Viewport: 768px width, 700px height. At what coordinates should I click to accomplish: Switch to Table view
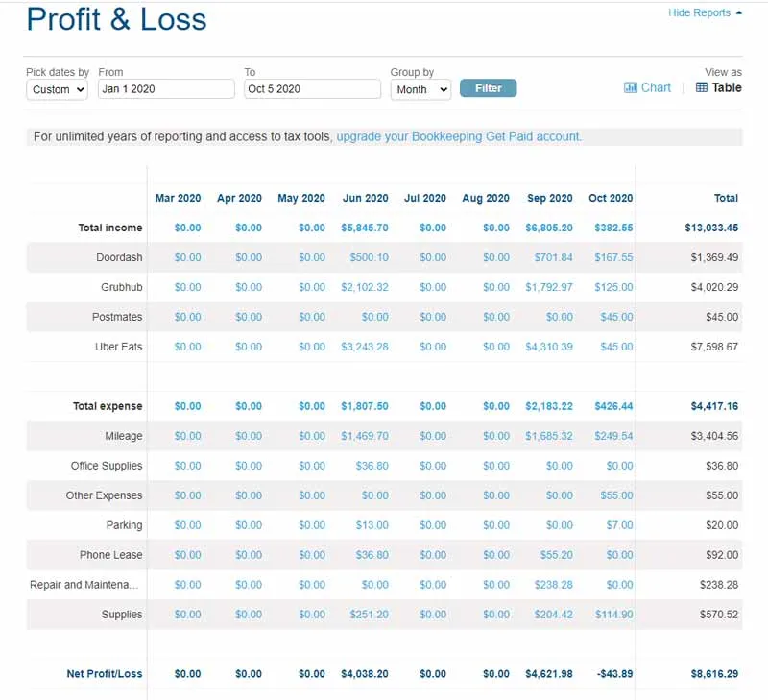727,87
